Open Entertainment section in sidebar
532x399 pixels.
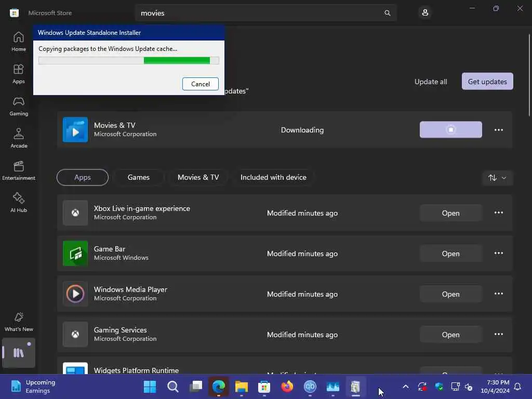pyautogui.click(x=18, y=170)
